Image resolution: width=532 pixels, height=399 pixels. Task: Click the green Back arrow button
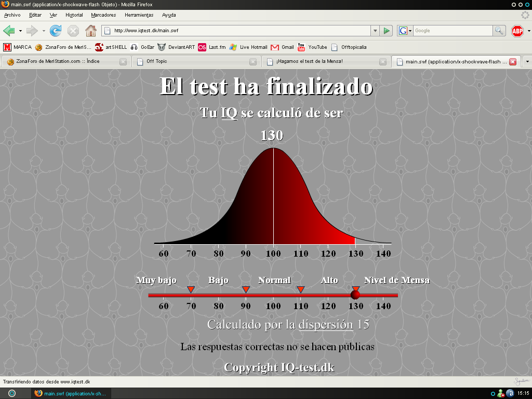click(9, 31)
